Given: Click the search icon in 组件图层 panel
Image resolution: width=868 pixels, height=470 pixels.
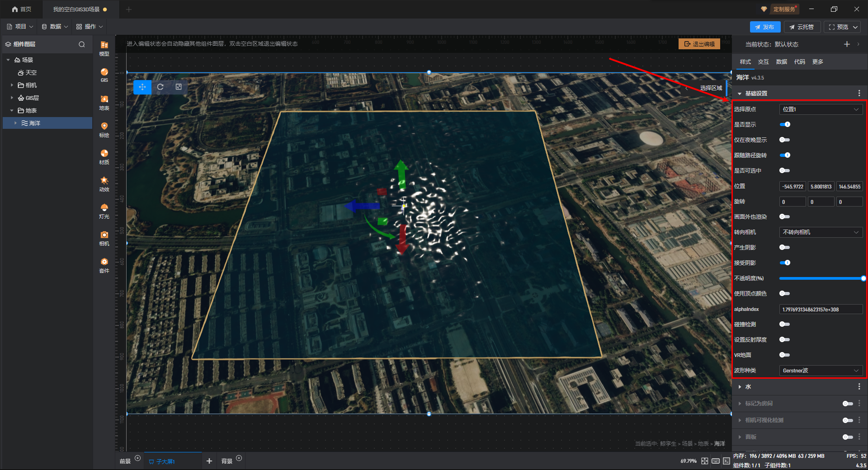Looking at the screenshot, I should click(x=82, y=44).
